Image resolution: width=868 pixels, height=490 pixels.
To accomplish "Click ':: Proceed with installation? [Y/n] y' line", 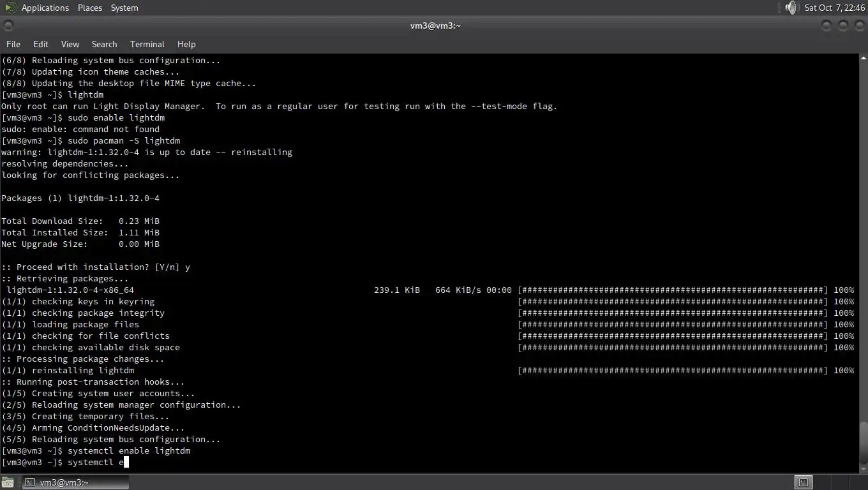I will click(x=96, y=267).
